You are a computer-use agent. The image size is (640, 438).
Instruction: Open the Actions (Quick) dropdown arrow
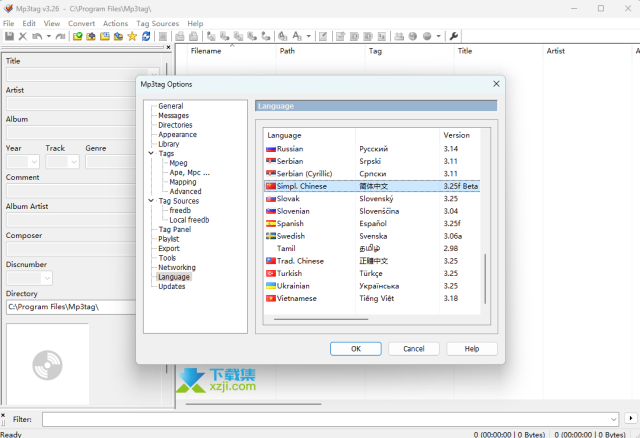309,36
